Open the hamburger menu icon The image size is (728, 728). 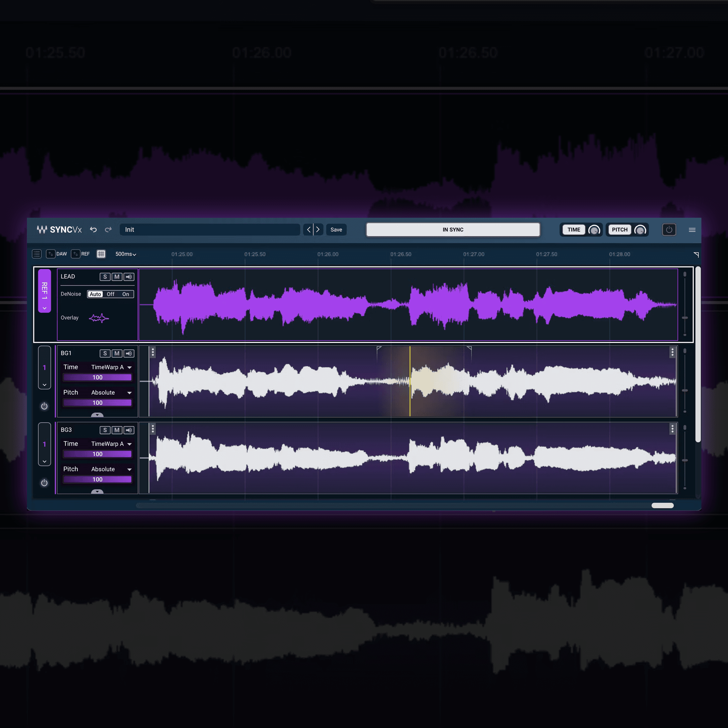pyautogui.click(x=692, y=230)
